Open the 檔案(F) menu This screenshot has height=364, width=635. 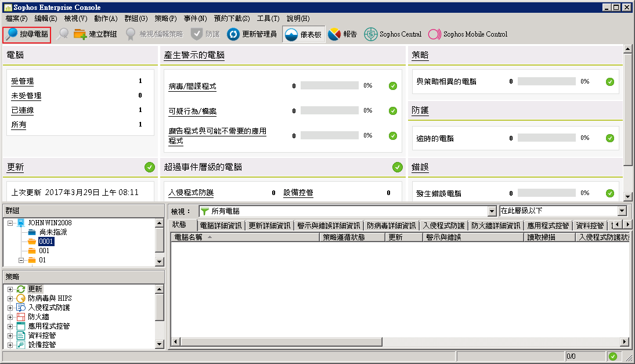click(17, 19)
